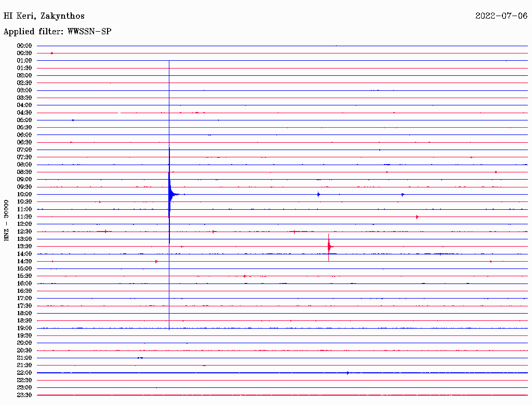The height and width of the screenshot is (405, 532).
Task: Click the 19:30 time label
Action: [x=24, y=336]
